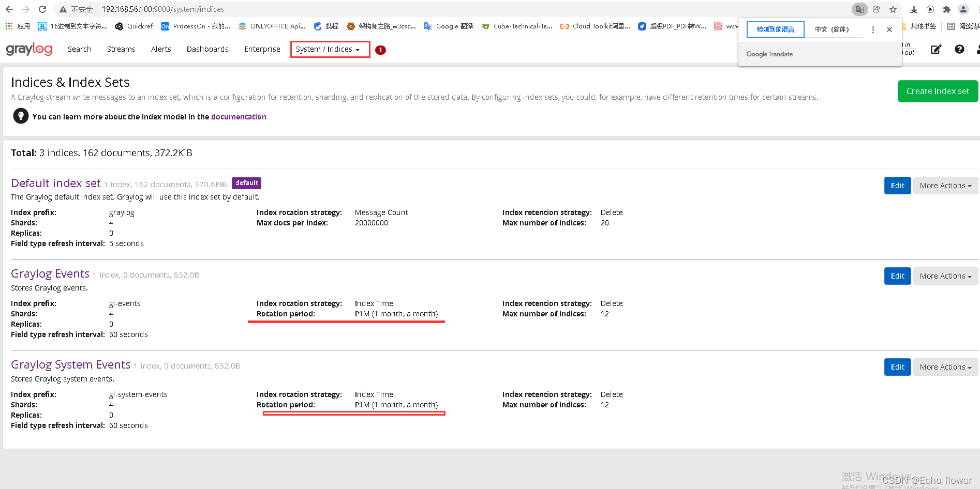This screenshot has width=980, height=489.
Task: Open the ProcessOn bookmark
Action: pos(196,26)
